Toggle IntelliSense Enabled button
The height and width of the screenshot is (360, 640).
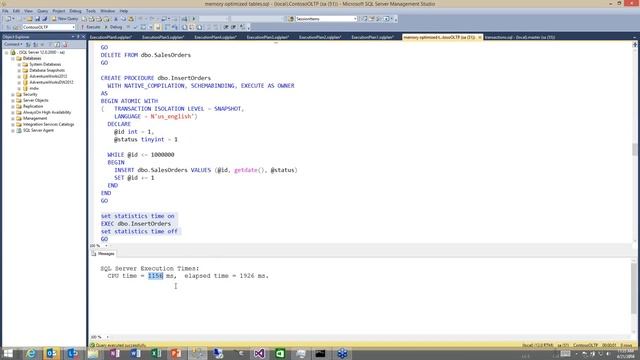pyautogui.click(x=158, y=27)
